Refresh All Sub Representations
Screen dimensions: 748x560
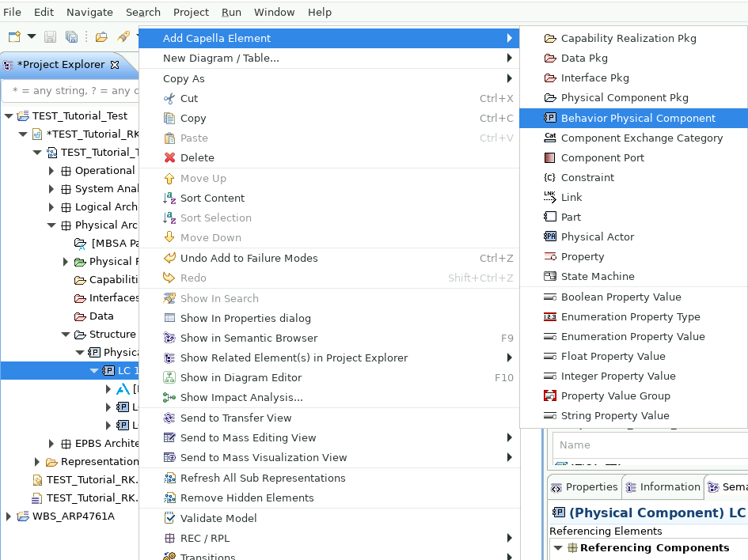(329, 478)
